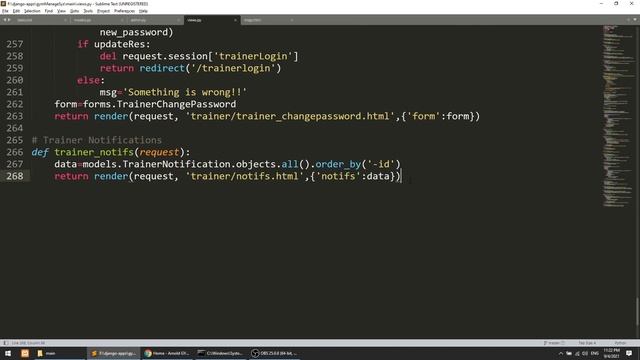Click on 'trainer/notifs.html' string
Image resolution: width=640 pixels, height=360 pixels.
(245, 176)
